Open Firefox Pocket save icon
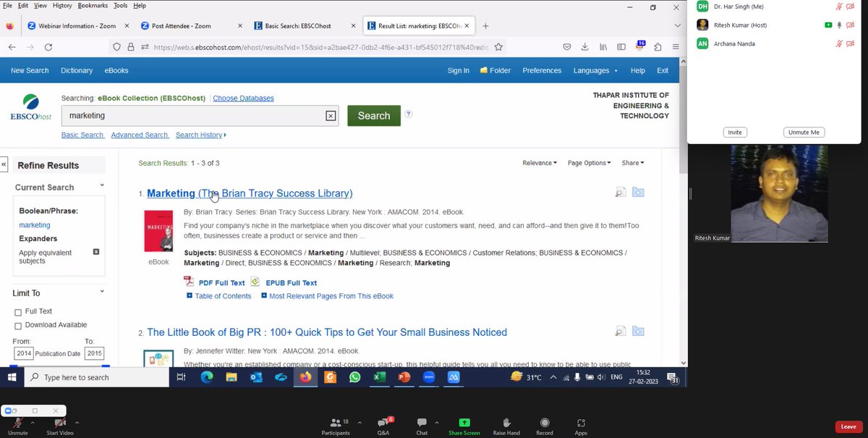 click(x=567, y=47)
